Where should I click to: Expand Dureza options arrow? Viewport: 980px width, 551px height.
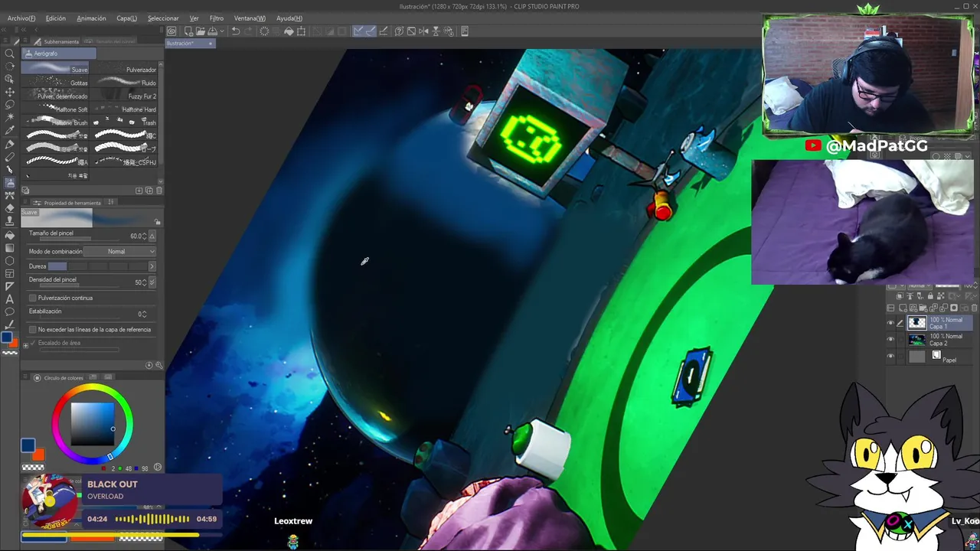[152, 266]
